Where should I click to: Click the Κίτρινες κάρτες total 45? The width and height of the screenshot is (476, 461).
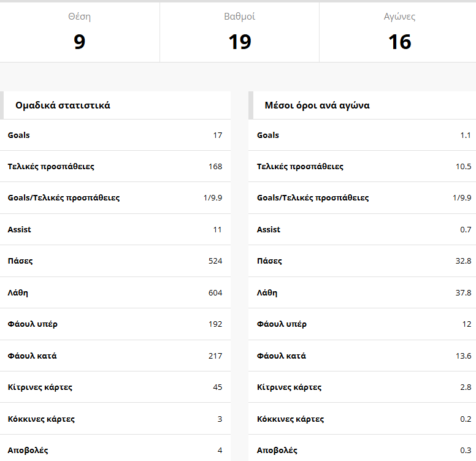217,387
